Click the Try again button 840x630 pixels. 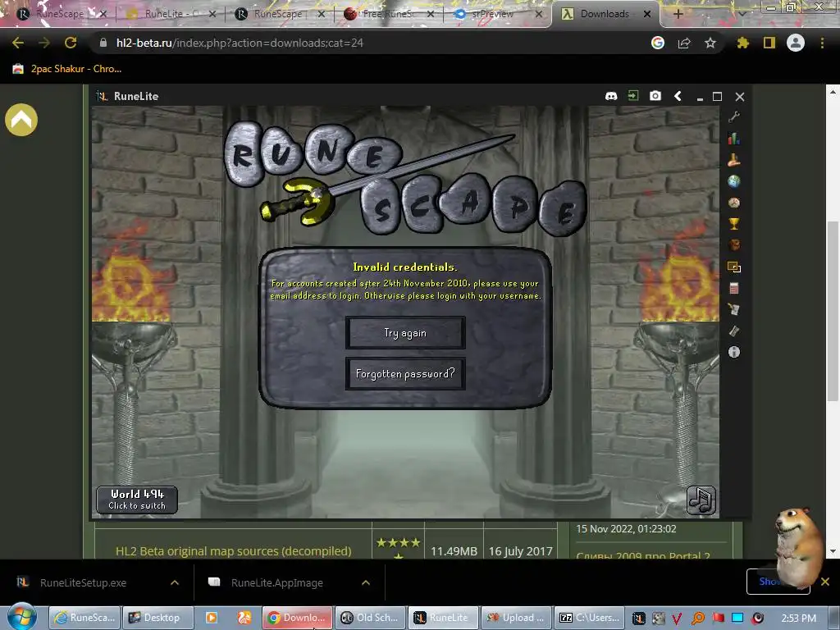pos(405,333)
